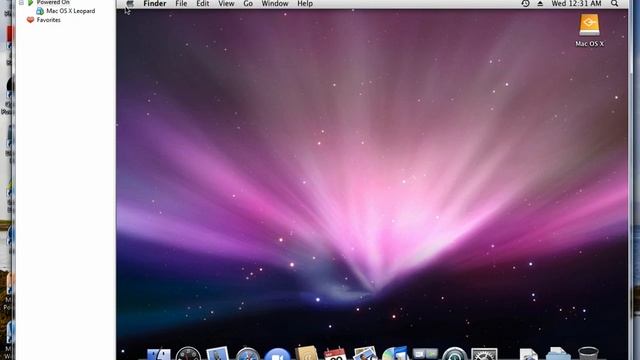Click the eject icon in menu bar
Image resolution: width=640 pixels, height=360 pixels.
pyautogui.click(x=540, y=4)
